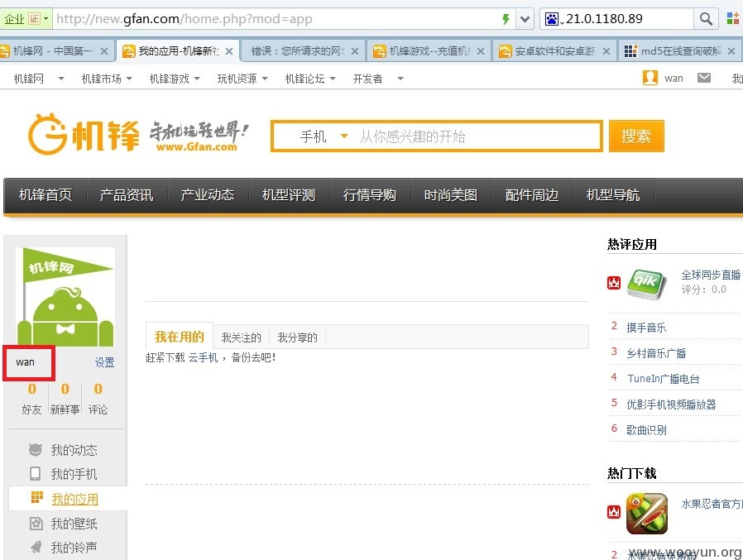The height and width of the screenshot is (560, 743).
Task: Switch to the 机锋游戏--充值 tab
Action: pyautogui.click(x=424, y=50)
